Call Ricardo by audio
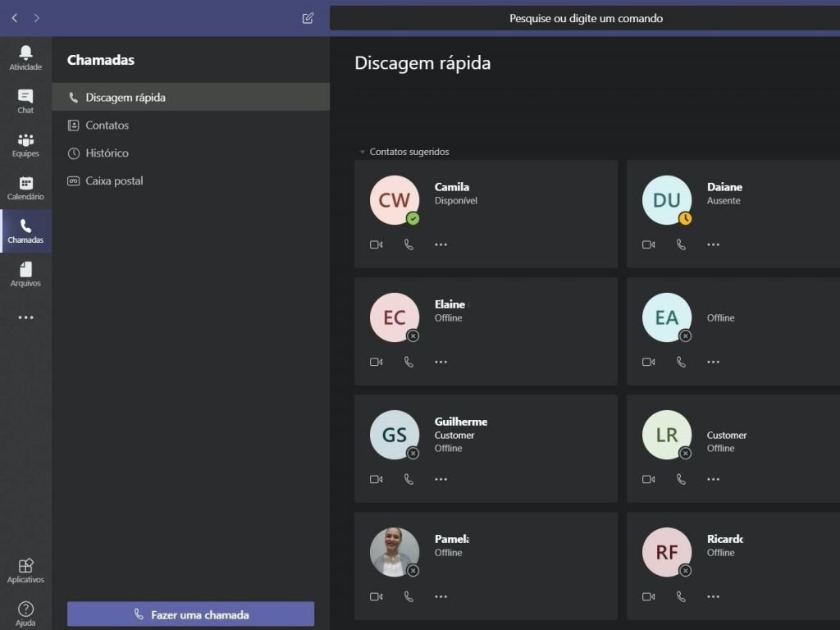 click(681, 597)
